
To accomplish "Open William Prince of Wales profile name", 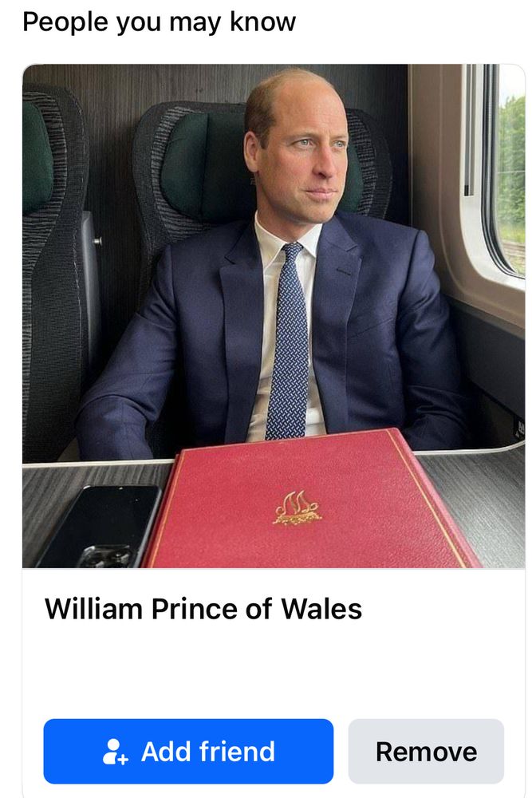I will 203,609.
